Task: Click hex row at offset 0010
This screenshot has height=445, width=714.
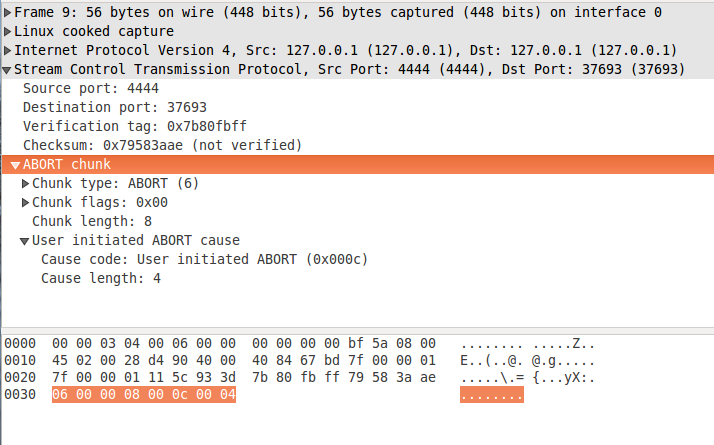Action: tap(244, 359)
